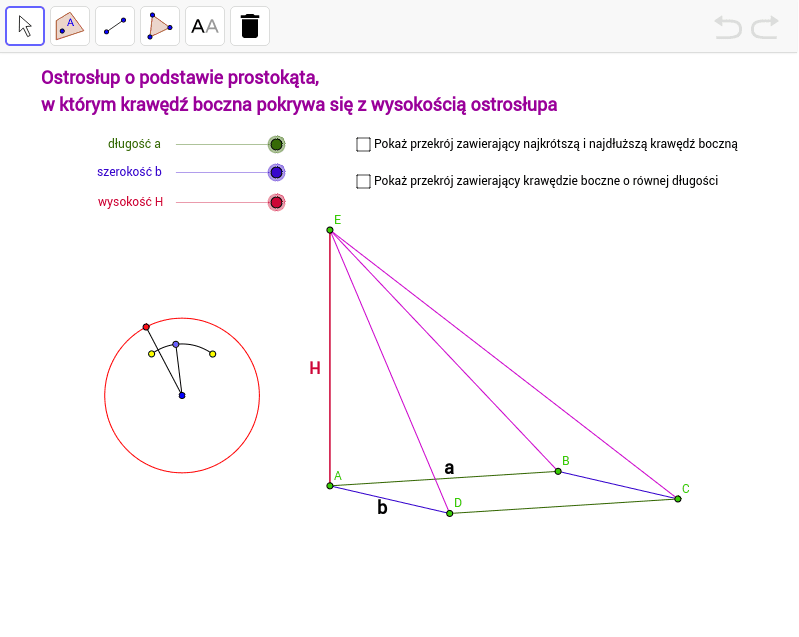Select the Segment tool
The width and height of the screenshot is (799, 637).
[115, 26]
